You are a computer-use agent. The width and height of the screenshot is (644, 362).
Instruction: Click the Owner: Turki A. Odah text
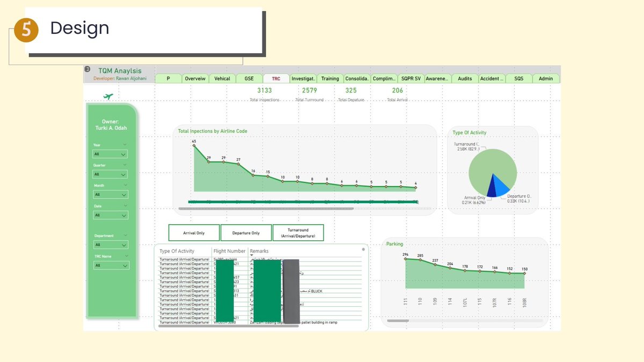pos(110,125)
